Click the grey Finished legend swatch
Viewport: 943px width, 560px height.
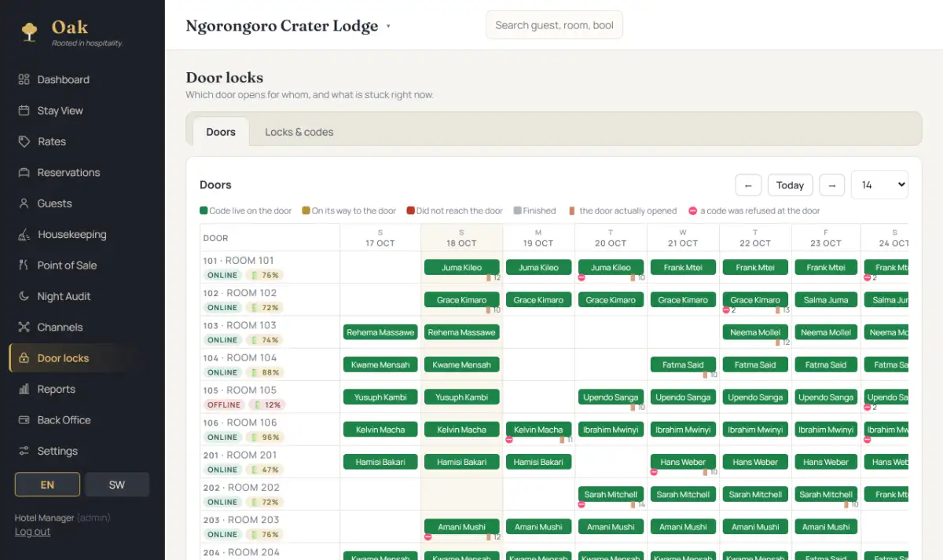[518, 210]
